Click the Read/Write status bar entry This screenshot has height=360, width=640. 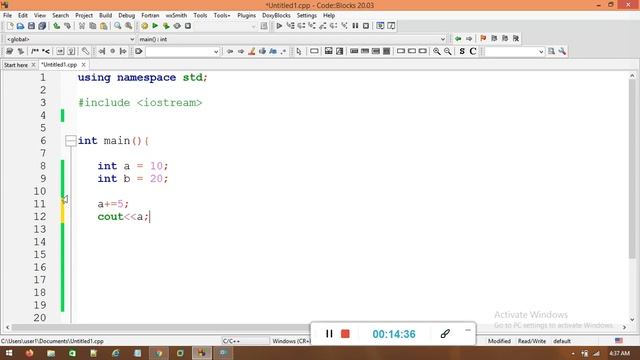coord(532,341)
